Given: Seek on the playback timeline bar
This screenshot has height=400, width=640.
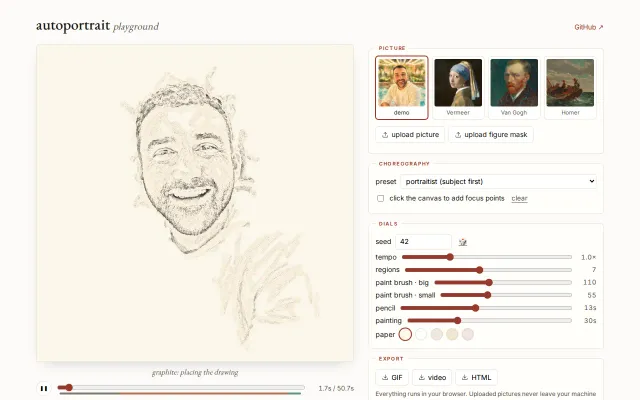Looking at the screenshot, I should [x=181, y=387].
